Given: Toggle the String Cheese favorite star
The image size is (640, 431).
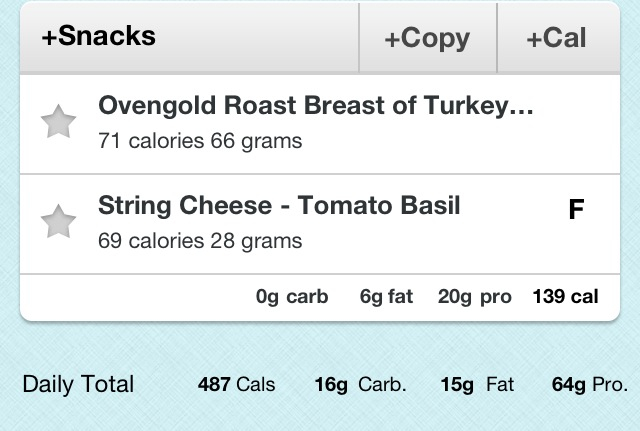Looking at the screenshot, I should [x=58, y=221].
